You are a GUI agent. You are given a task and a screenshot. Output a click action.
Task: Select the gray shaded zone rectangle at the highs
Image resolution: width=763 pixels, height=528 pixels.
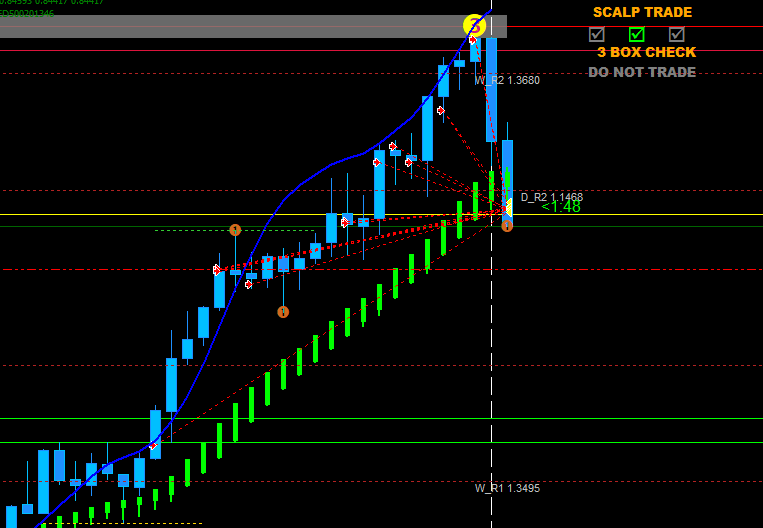(253, 26)
